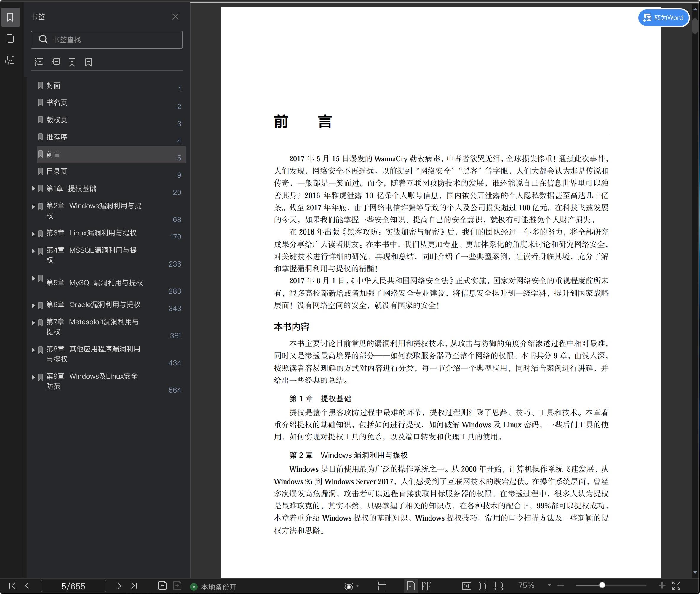Click the page number field 5/655

(x=73, y=586)
